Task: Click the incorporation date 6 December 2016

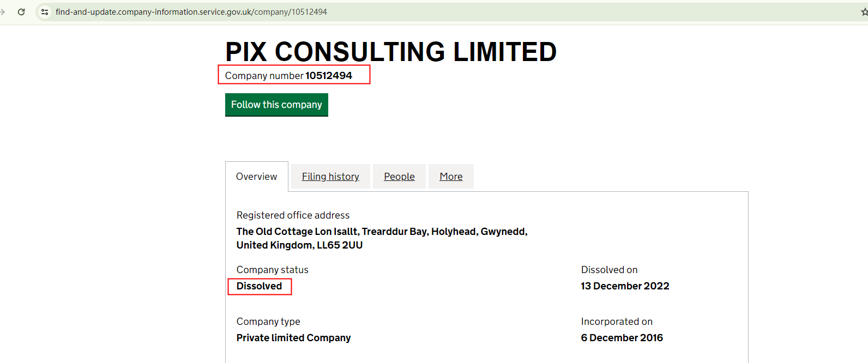Action: tap(622, 338)
